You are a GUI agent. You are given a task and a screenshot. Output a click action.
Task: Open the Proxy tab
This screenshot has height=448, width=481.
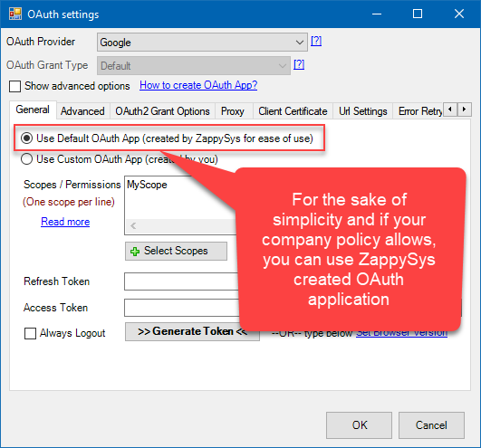point(233,111)
